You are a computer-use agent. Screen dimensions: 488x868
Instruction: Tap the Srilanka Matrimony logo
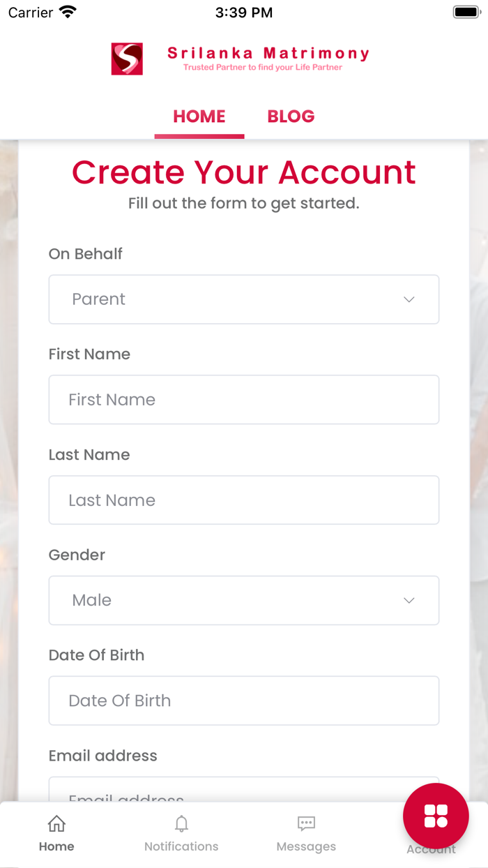click(x=126, y=59)
